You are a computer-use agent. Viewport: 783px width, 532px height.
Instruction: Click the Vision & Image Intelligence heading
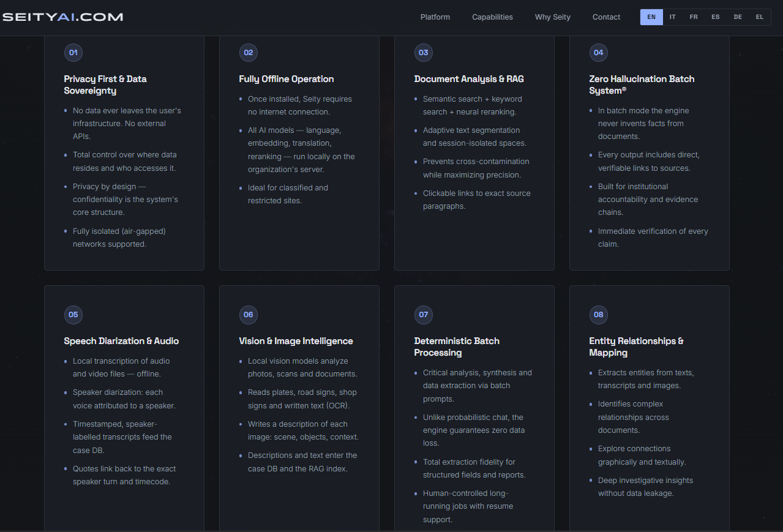(x=296, y=341)
